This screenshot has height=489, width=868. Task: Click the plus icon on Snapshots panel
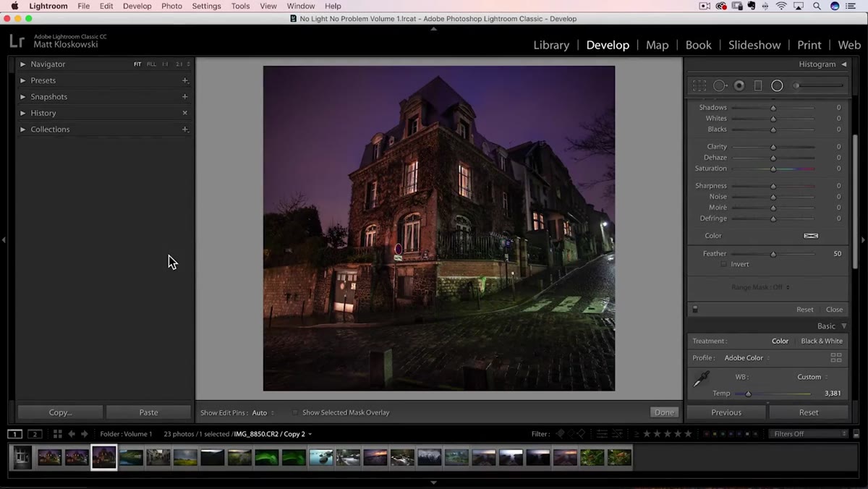[x=185, y=96]
